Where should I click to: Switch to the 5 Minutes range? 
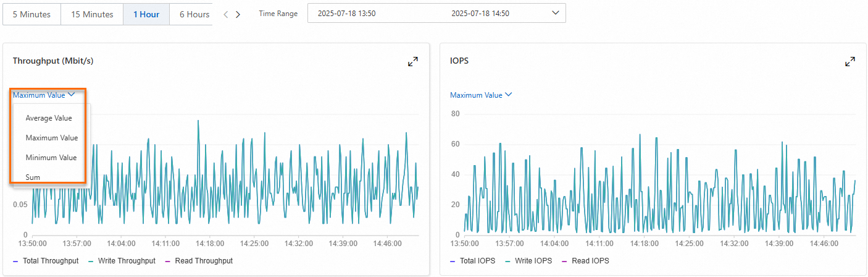click(31, 14)
